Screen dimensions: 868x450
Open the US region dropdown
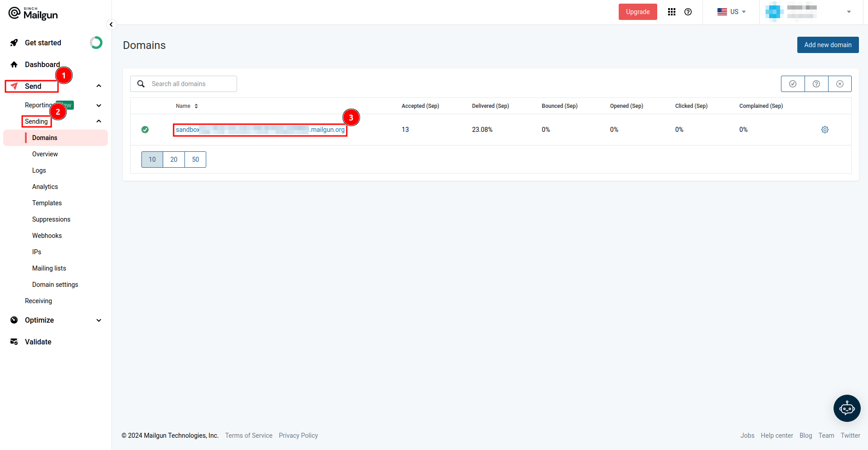tap(731, 12)
